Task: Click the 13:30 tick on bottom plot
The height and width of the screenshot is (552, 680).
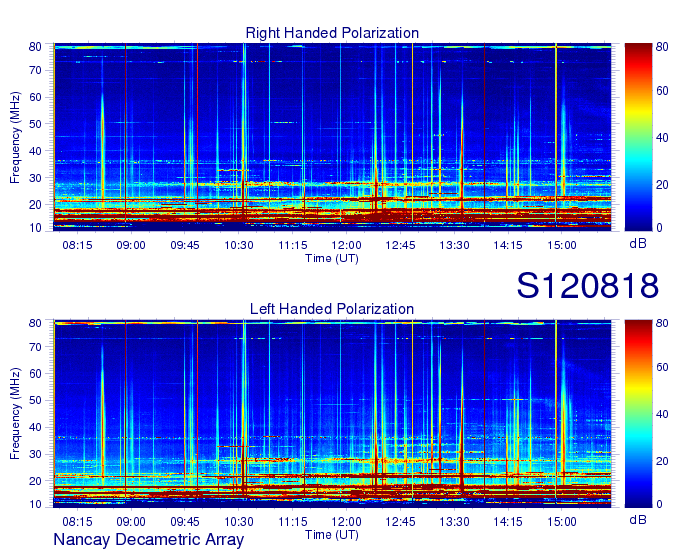Action: [x=454, y=522]
